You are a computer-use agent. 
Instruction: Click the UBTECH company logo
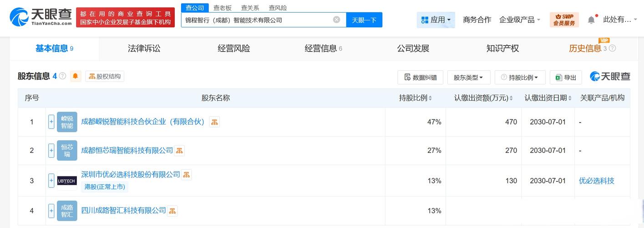(x=67, y=181)
